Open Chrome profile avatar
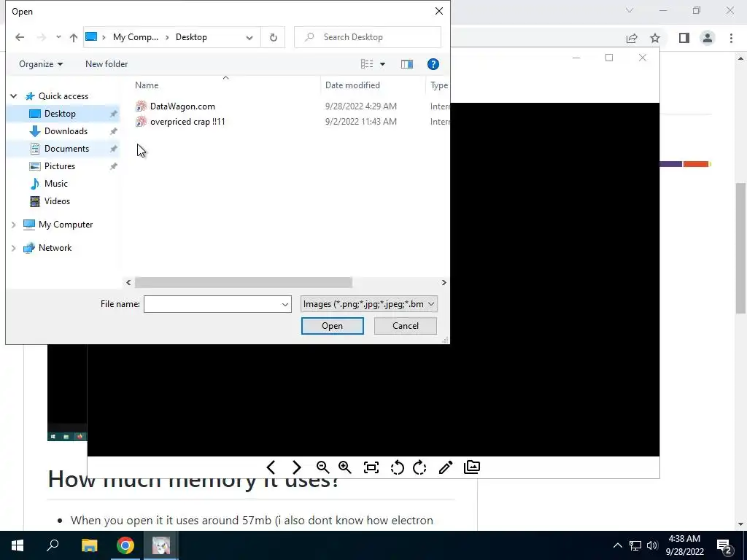The width and height of the screenshot is (747, 560). [x=708, y=38]
